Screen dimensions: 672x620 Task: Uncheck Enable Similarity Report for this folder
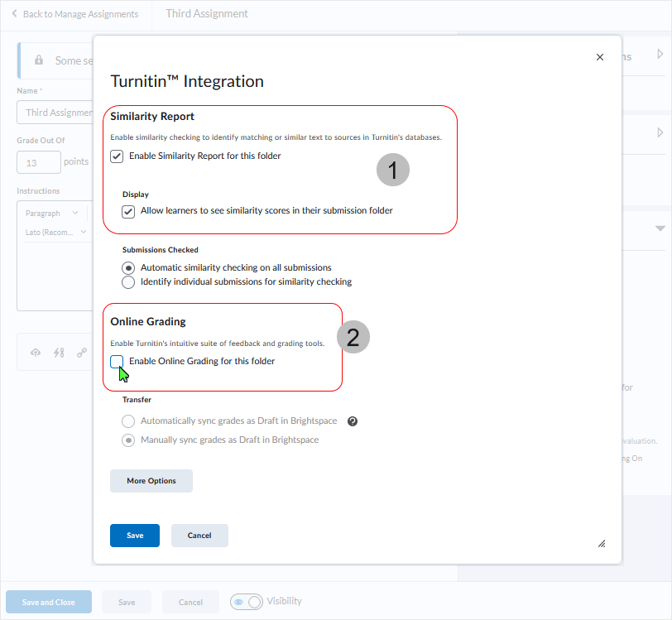pyautogui.click(x=117, y=156)
